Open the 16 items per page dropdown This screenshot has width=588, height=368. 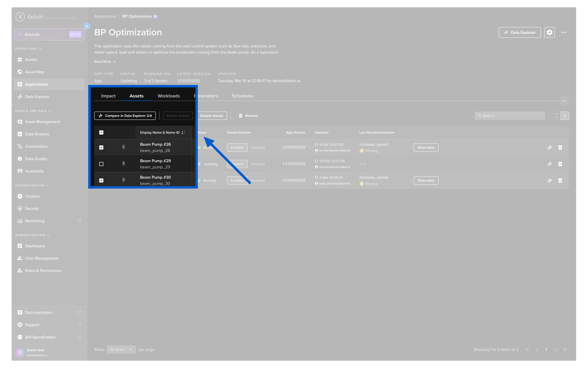pyautogui.click(x=121, y=350)
